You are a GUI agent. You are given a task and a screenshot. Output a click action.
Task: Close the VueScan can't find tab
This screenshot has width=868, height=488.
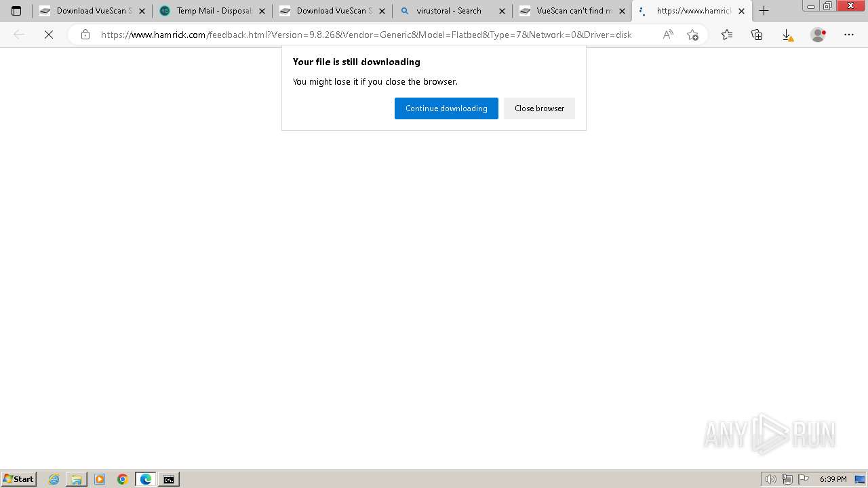click(x=622, y=11)
